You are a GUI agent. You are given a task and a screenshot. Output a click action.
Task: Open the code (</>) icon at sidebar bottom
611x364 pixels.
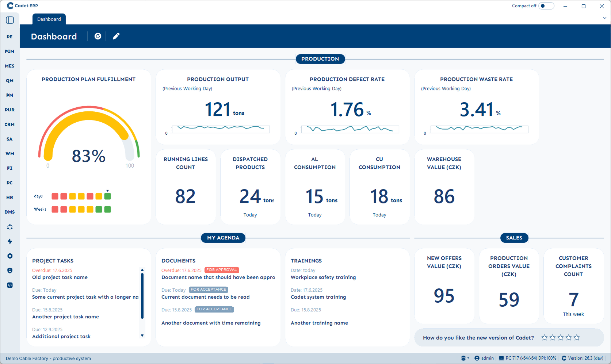point(9,285)
